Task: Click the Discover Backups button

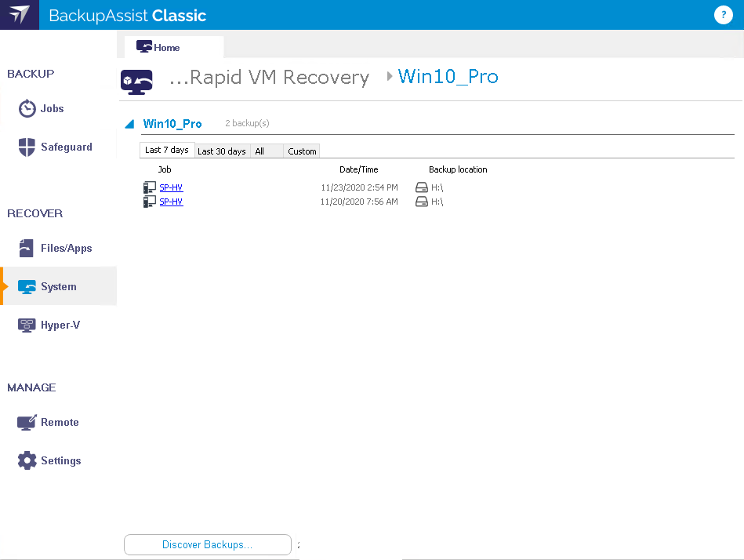Action: coord(207,545)
